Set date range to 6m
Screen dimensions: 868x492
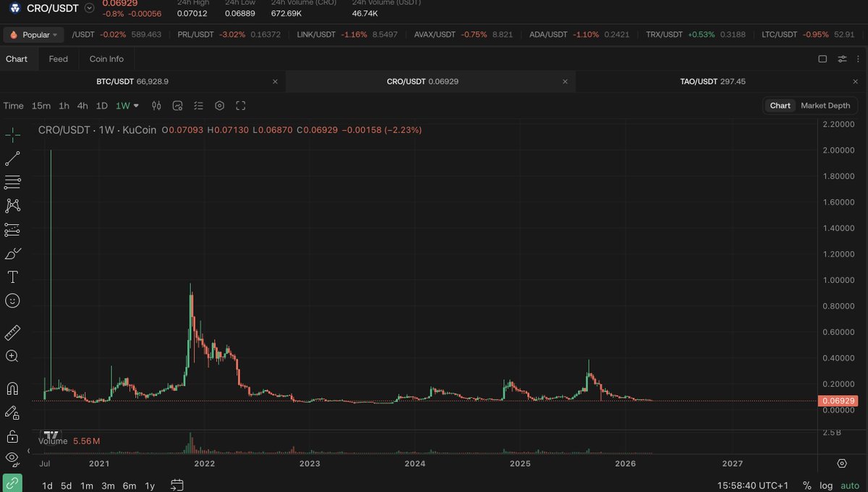coord(129,485)
